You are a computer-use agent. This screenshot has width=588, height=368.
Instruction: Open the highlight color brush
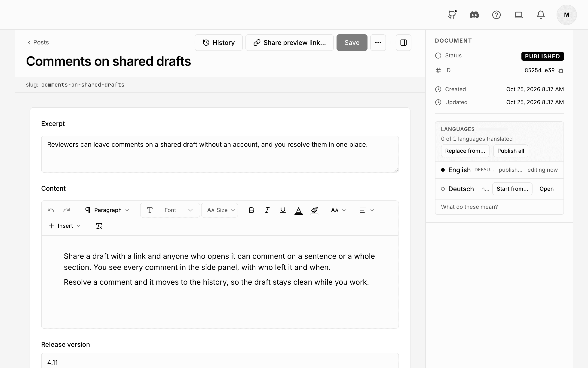coord(314,211)
